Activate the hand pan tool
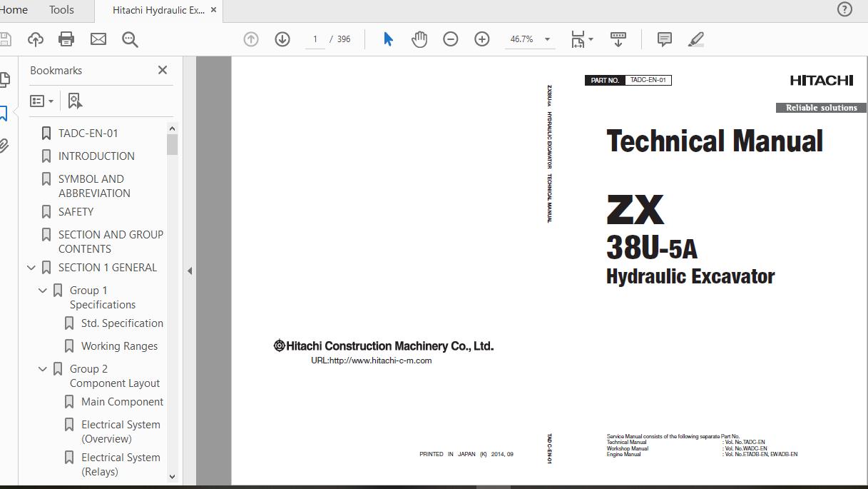The height and width of the screenshot is (489, 868). [x=419, y=39]
